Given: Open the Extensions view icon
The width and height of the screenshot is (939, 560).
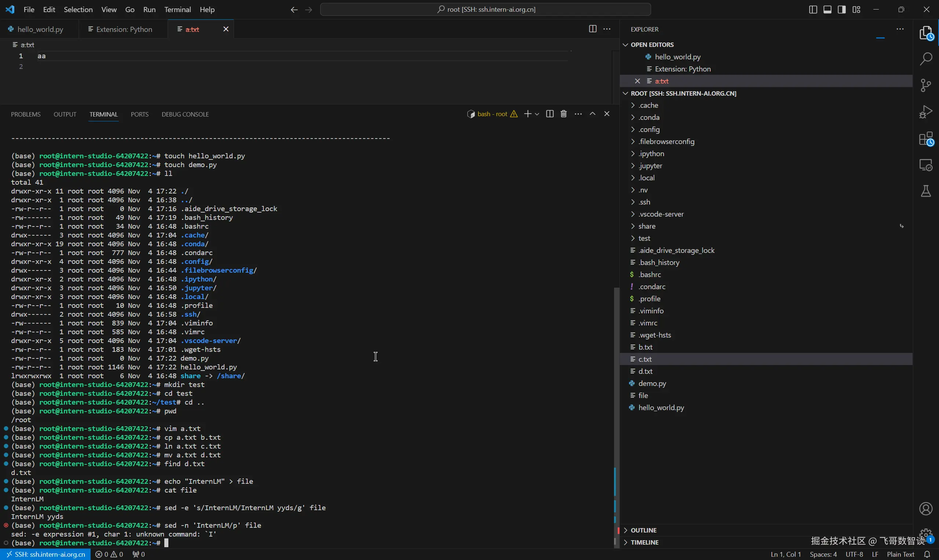Looking at the screenshot, I should tap(926, 139).
